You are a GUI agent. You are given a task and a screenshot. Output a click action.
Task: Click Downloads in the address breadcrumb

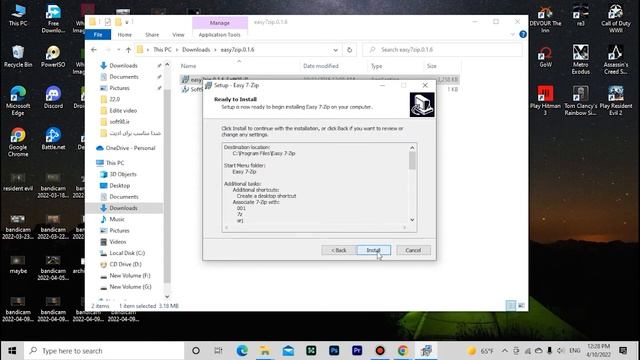196,50
